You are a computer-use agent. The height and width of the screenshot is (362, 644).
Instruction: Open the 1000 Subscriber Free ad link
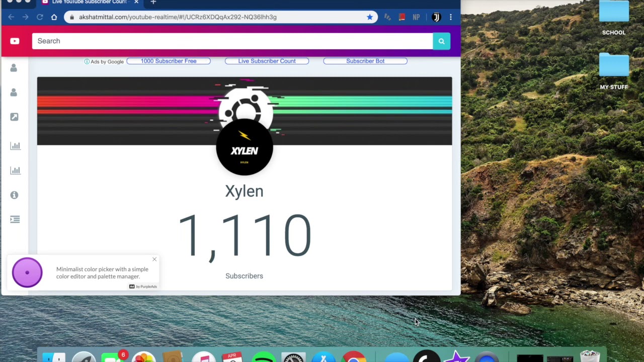pyautogui.click(x=169, y=61)
